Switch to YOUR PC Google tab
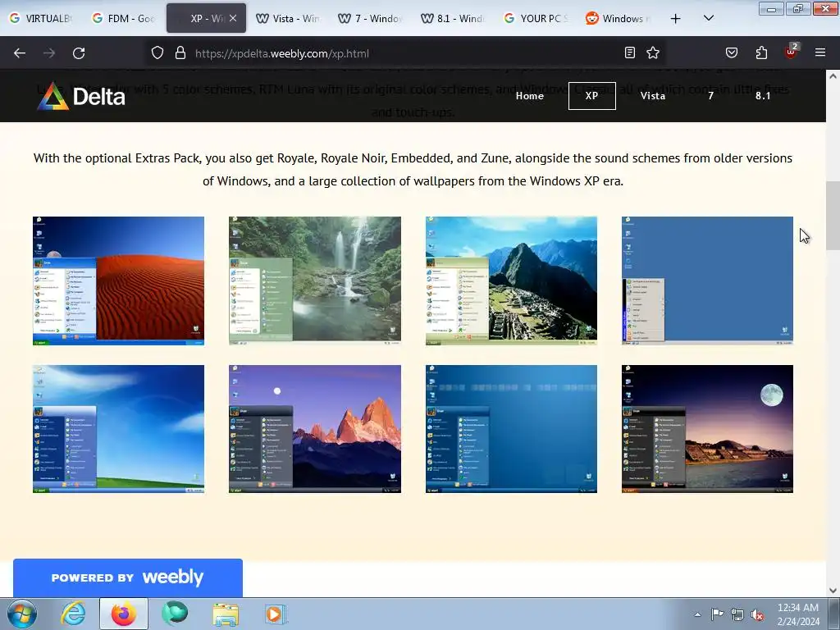The image size is (840, 630). point(536,18)
